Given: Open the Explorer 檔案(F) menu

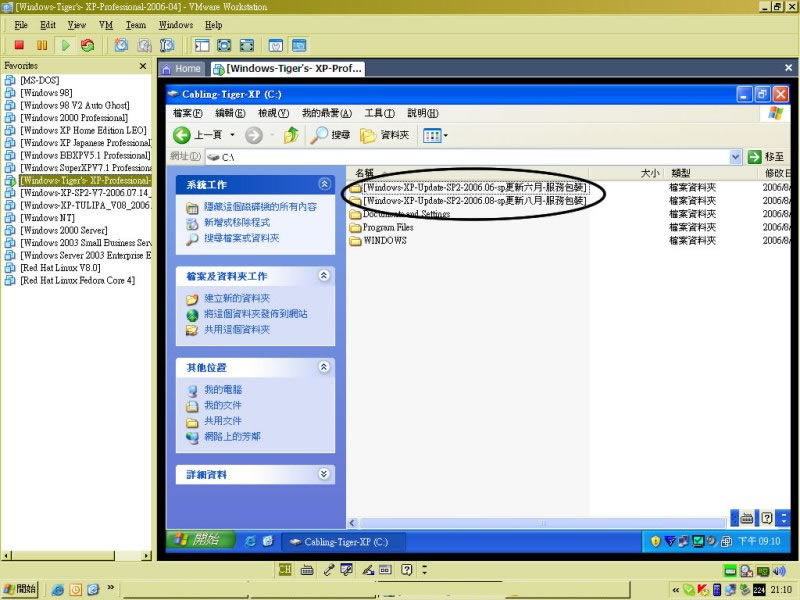Looking at the screenshot, I should [188, 113].
